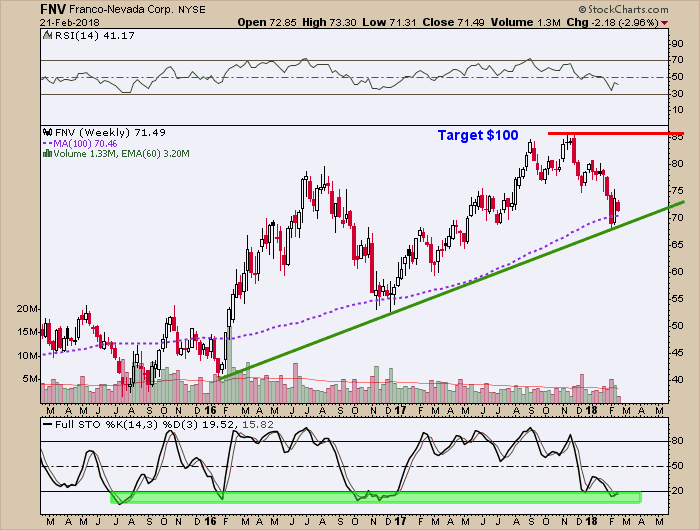Image resolution: width=700 pixels, height=530 pixels.
Task: Click 20 on the stochastic scale
Action: 677,491
